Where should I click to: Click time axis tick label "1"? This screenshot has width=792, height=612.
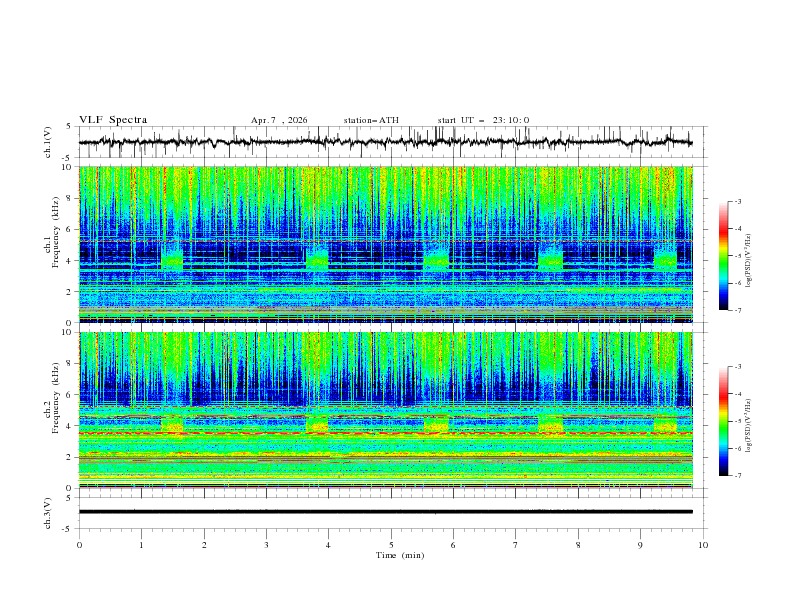pyautogui.click(x=141, y=545)
